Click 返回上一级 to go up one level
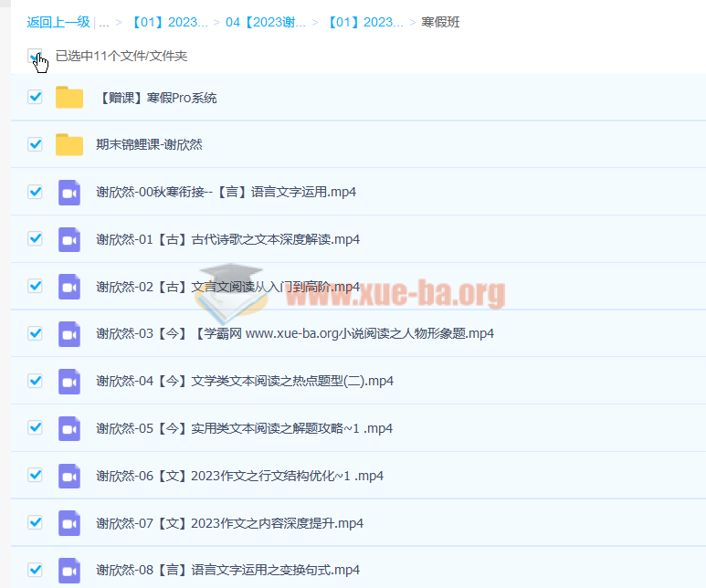 (x=58, y=22)
